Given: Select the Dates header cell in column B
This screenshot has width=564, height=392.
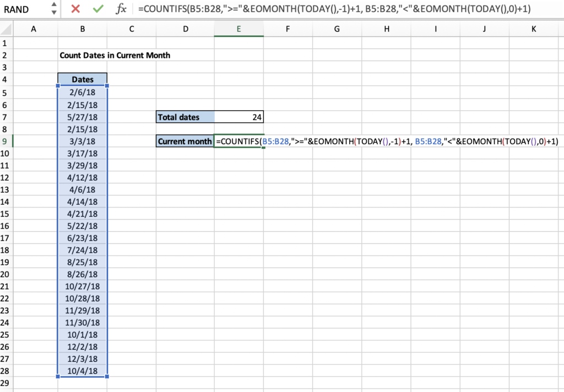Looking at the screenshot, I should tap(82, 79).
